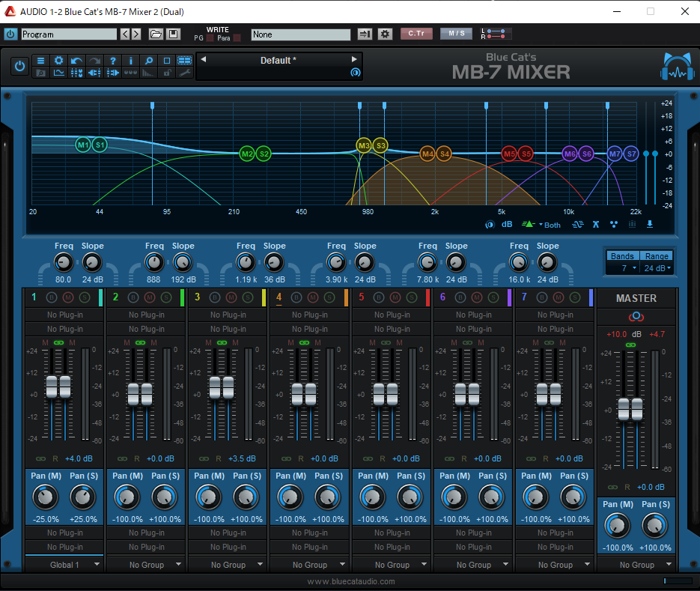
Task: Click the M4 band node on spectrum
Action: (x=427, y=154)
